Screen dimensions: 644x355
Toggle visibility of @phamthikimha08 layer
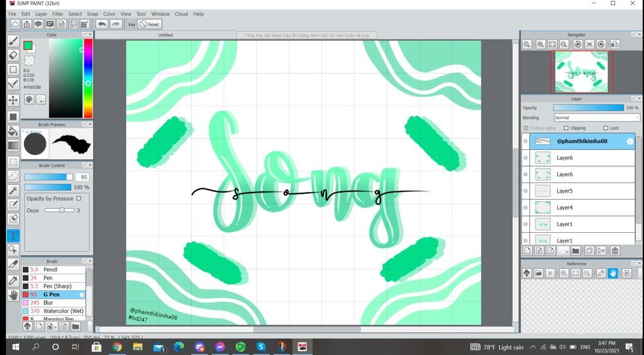pyautogui.click(x=526, y=142)
